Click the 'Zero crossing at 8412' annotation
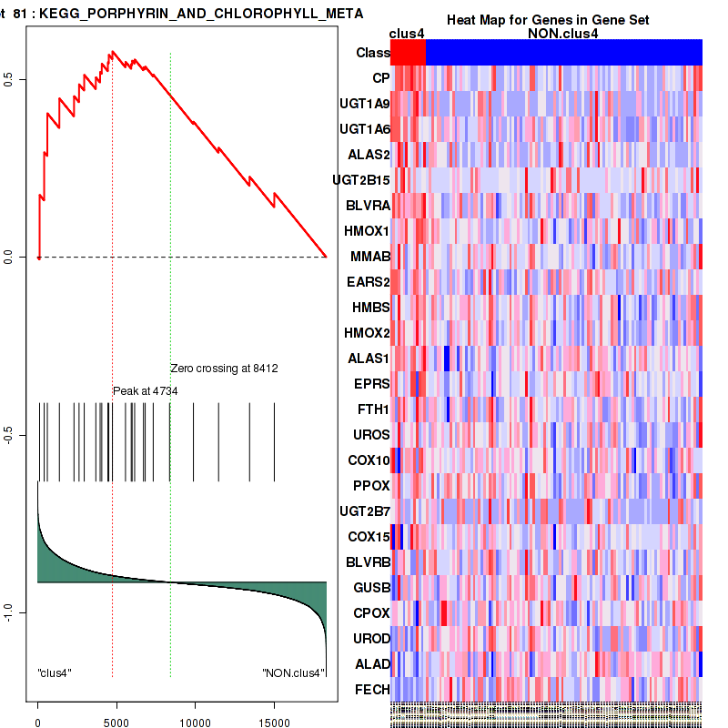The height and width of the screenshot is (728, 728). point(224,369)
